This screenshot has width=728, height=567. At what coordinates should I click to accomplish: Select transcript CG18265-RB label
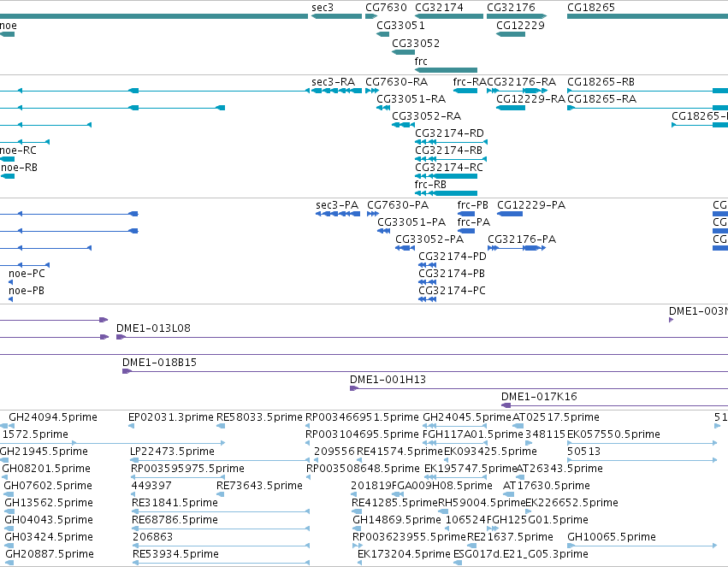[601, 81]
